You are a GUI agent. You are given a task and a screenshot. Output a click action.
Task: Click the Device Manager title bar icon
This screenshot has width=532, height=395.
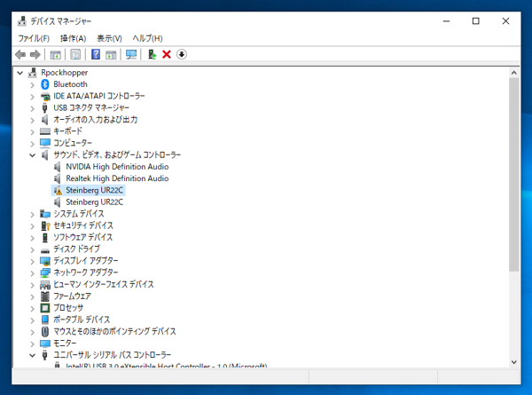coord(21,21)
